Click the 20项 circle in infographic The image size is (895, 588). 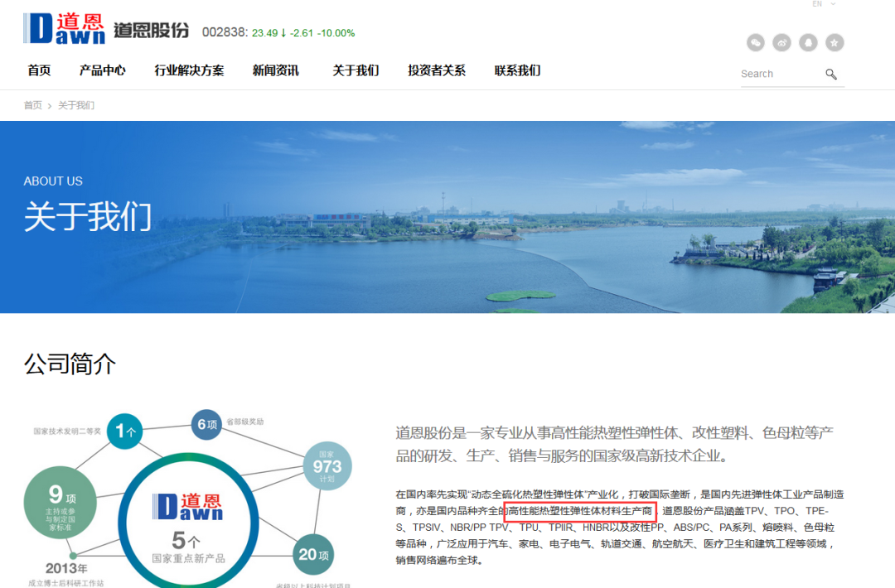tap(313, 554)
